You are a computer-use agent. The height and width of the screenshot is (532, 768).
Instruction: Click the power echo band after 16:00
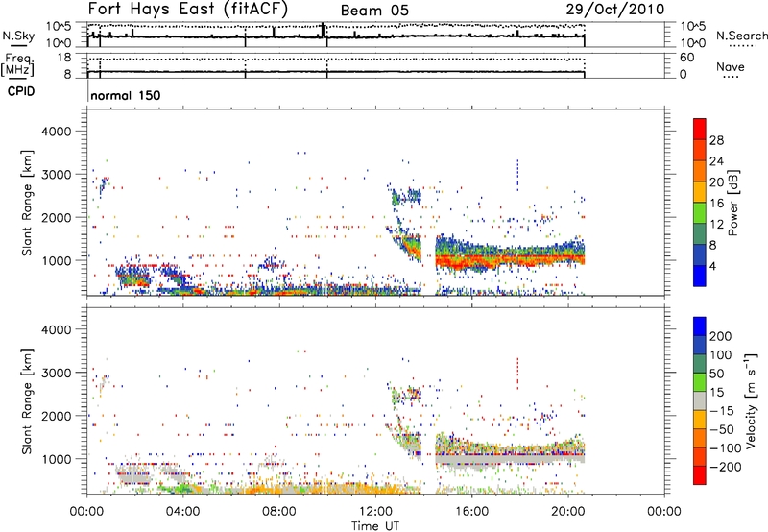pos(510,256)
